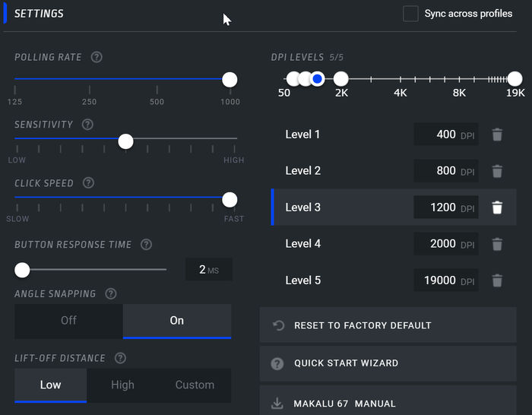Viewport: 532px width, 415px height.
Task: Click the Button Response Time help icon
Action: (146, 245)
